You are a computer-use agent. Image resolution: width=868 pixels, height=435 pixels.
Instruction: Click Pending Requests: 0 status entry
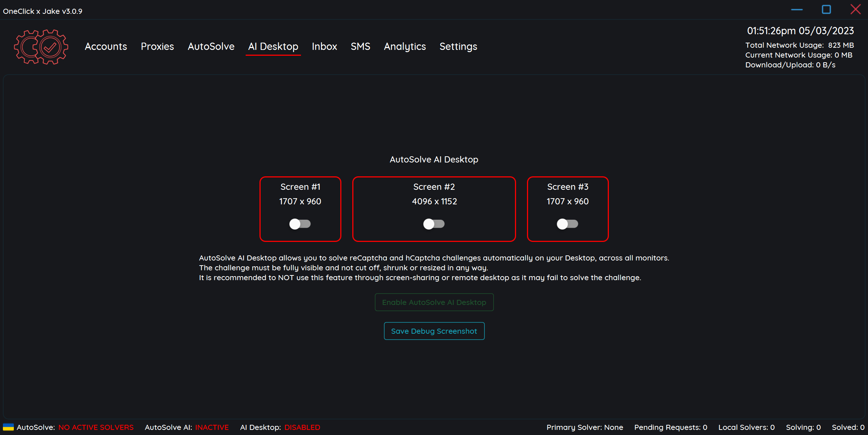pos(671,427)
